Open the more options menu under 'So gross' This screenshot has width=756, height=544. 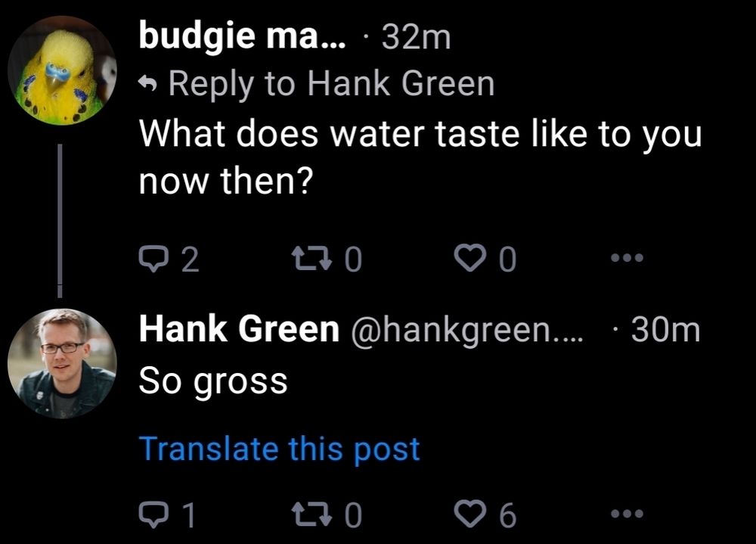click(628, 513)
